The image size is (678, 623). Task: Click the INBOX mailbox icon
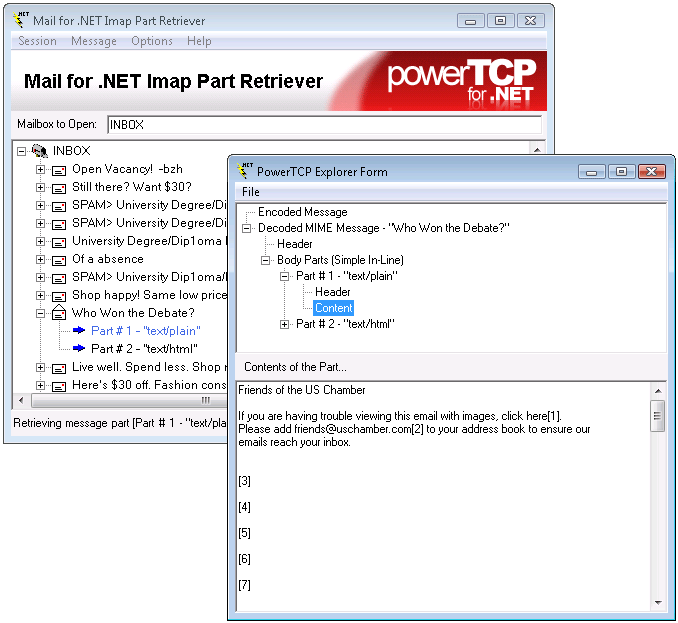coord(40,151)
